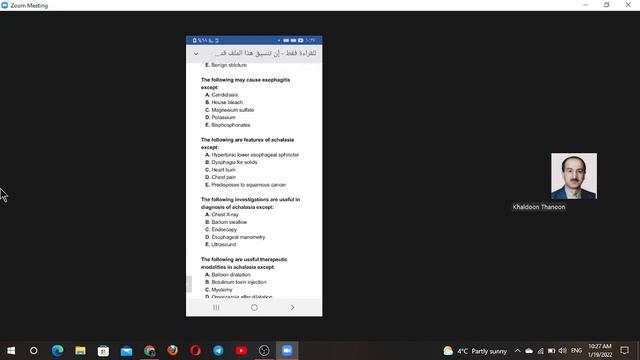Switch to Google Chrome in the taskbar
The image size is (640, 360).
click(149, 351)
